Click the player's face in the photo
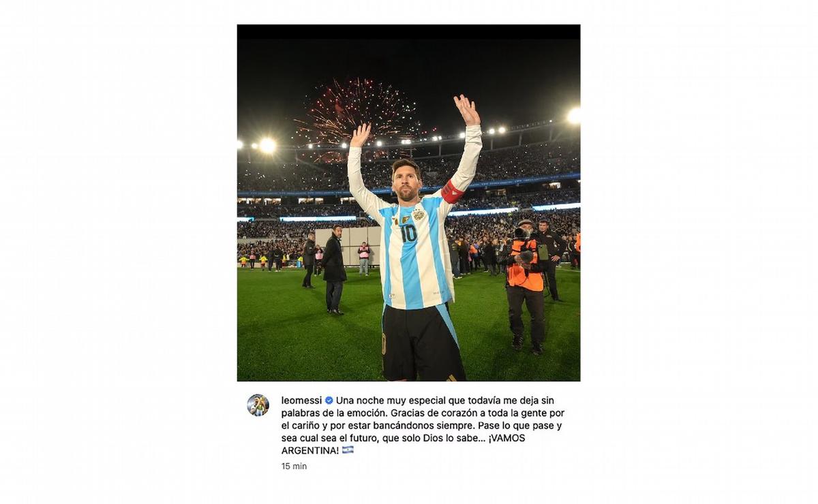The image size is (818, 504). [x=406, y=181]
